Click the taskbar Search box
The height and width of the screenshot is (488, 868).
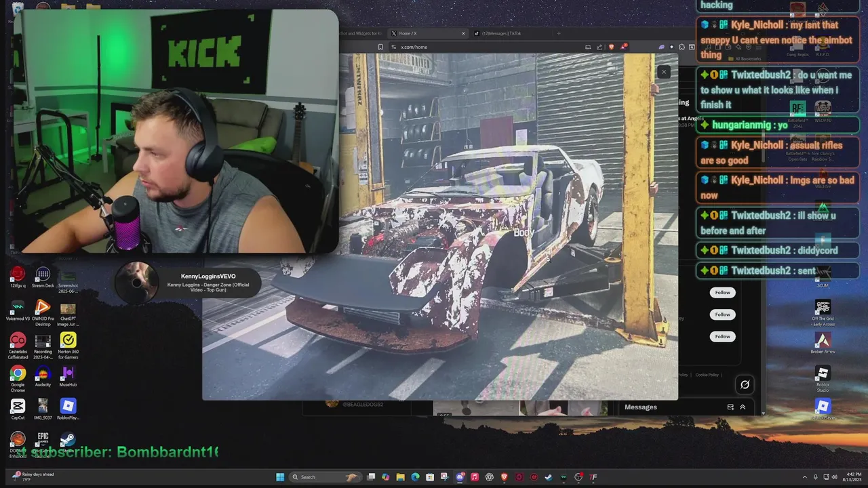(x=325, y=477)
